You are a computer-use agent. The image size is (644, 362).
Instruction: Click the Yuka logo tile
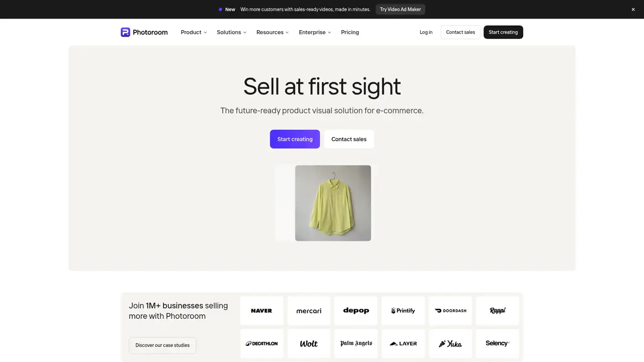pyautogui.click(x=450, y=343)
